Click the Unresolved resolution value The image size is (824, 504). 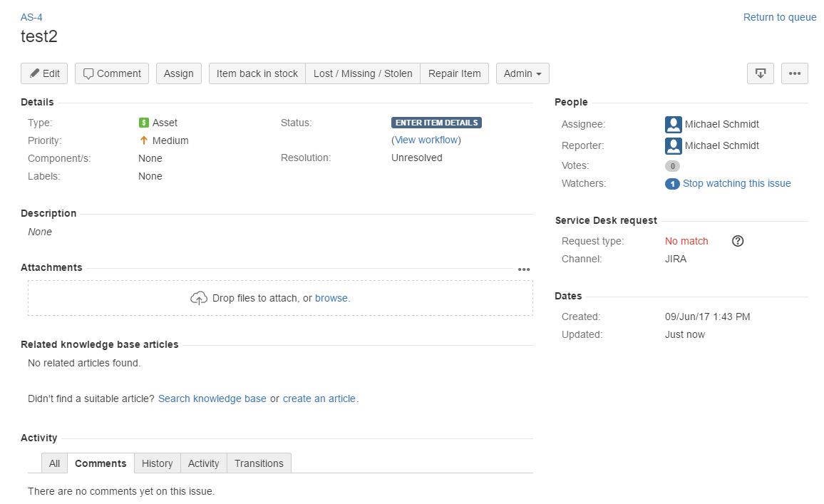417,158
